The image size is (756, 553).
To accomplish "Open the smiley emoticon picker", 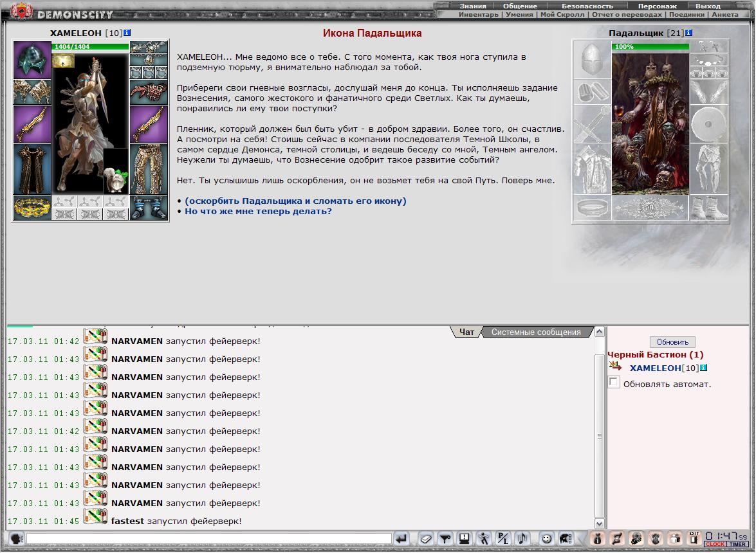I will 546,539.
